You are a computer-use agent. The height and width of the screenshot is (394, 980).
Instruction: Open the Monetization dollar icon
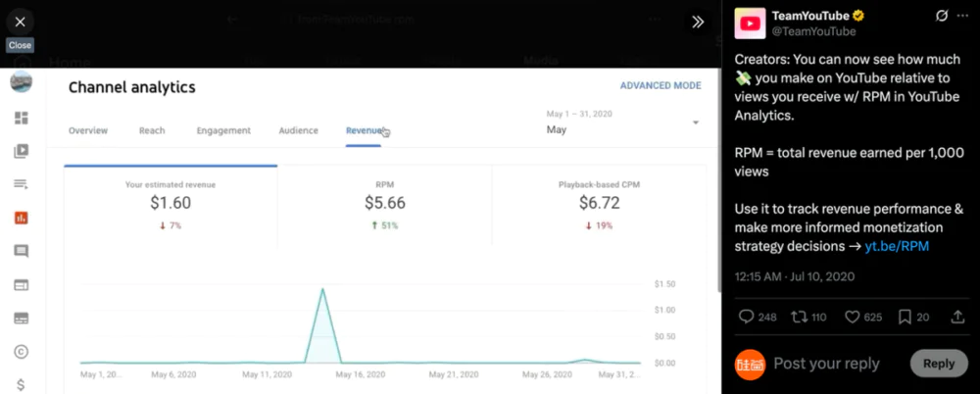coord(21,384)
